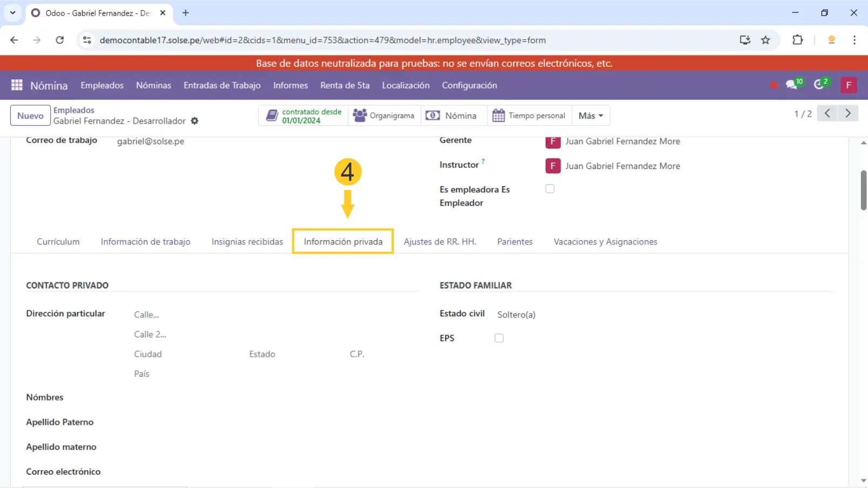Go to previous employee record arrow
The image size is (868, 488).
pyautogui.click(x=827, y=113)
